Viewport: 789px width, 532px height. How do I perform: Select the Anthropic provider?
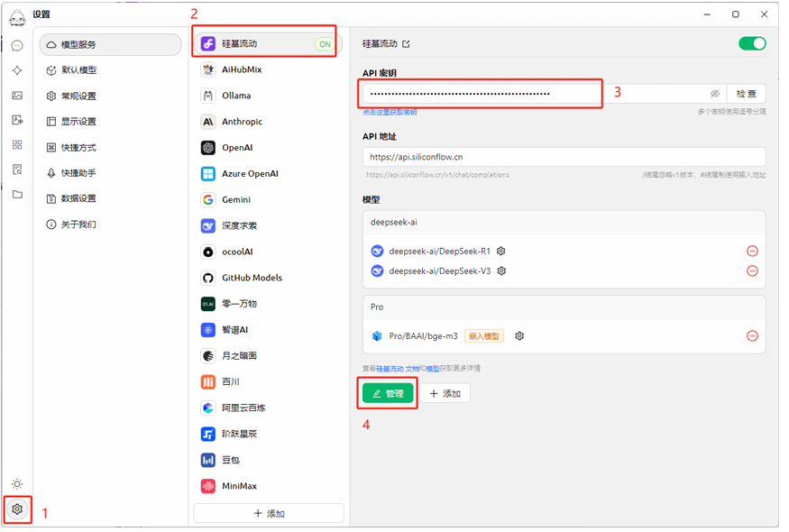coord(268,122)
